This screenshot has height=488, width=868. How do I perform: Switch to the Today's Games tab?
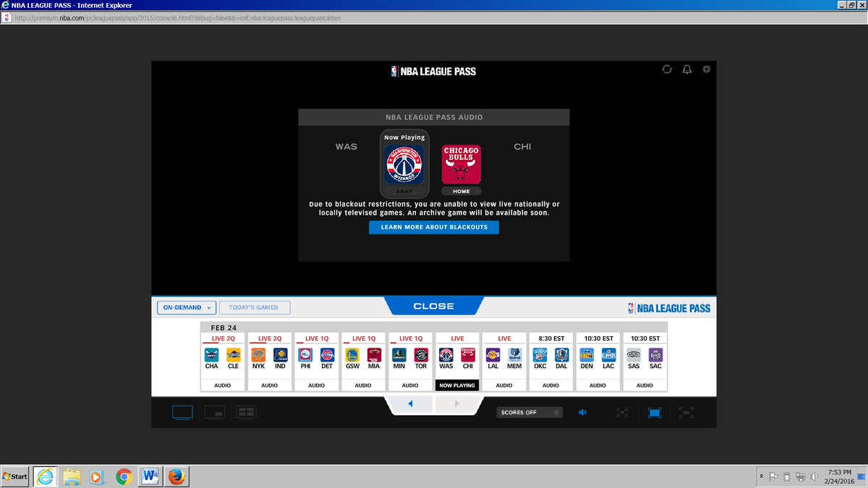point(255,307)
